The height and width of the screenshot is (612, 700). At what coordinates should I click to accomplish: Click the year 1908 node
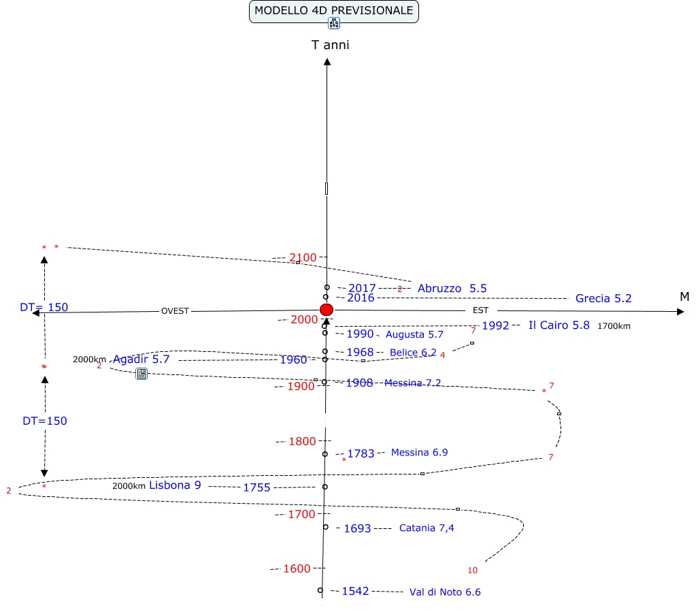pyautogui.click(x=359, y=383)
